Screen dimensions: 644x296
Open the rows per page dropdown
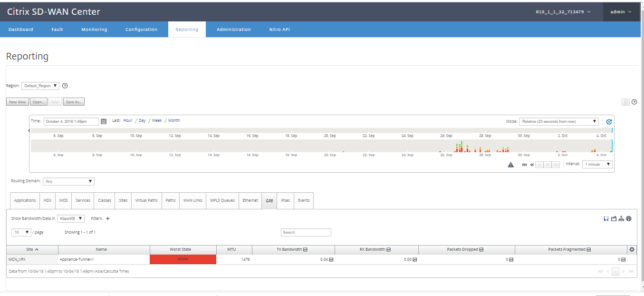pos(21,232)
